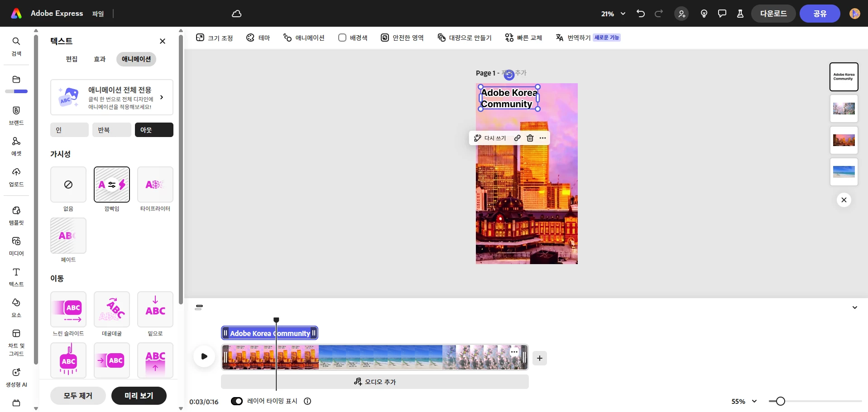This screenshot has width=868, height=412.
Task: Open Theme (테마) in toolbar
Action: (x=258, y=38)
